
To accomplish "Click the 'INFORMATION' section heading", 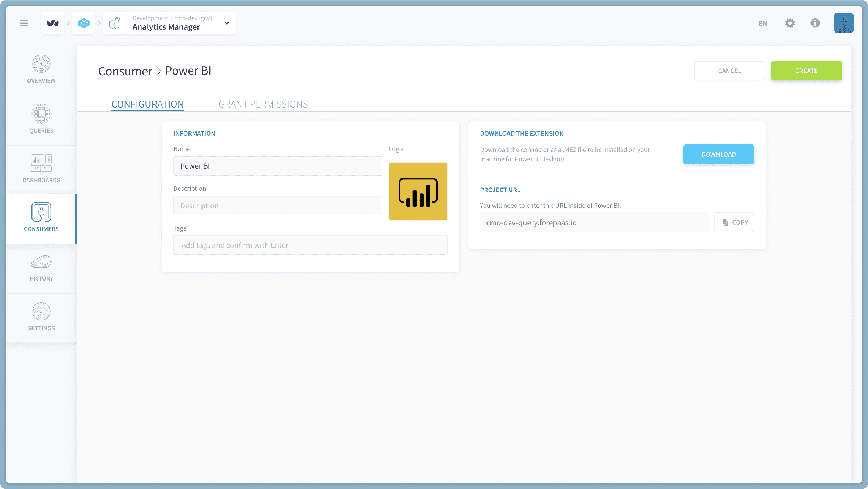I will [x=194, y=134].
